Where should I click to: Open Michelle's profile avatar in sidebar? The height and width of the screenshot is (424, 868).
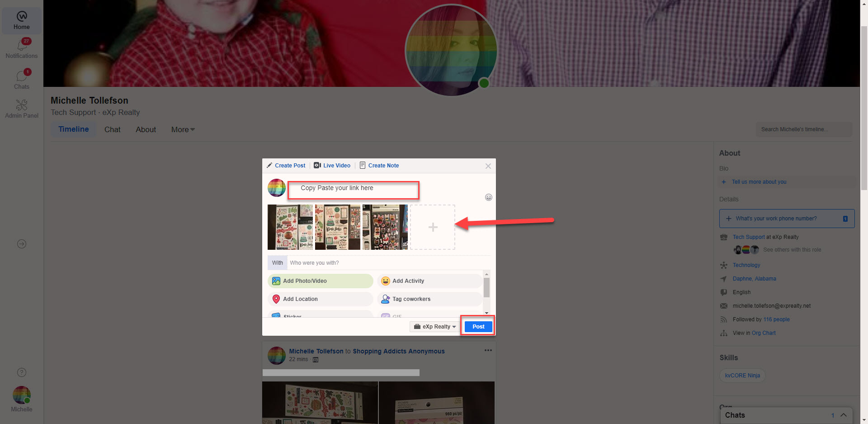click(22, 395)
